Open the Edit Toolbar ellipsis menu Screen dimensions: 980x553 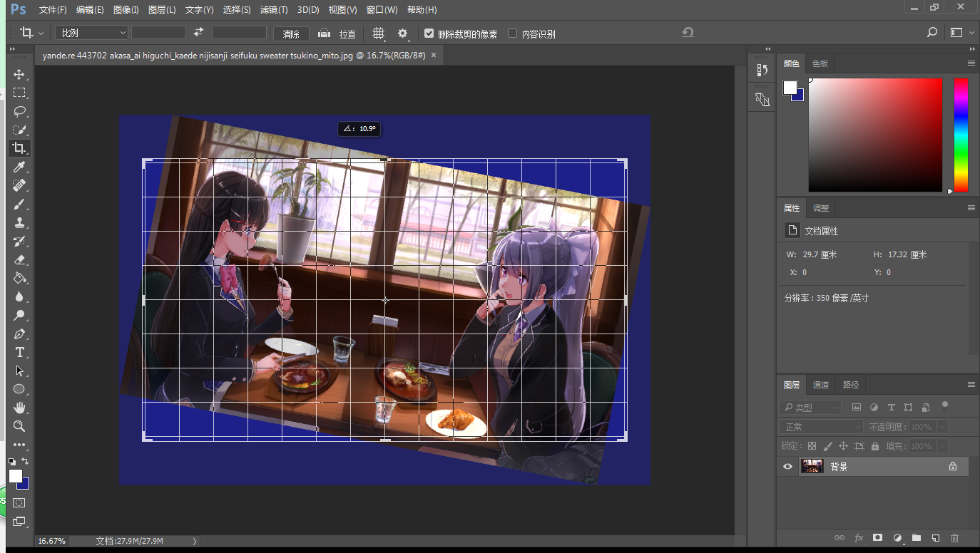click(x=19, y=445)
